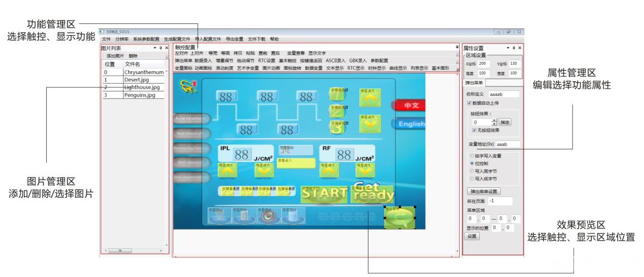644x277 pixels.
Task: Click the green START button in preview
Action: coord(324,193)
